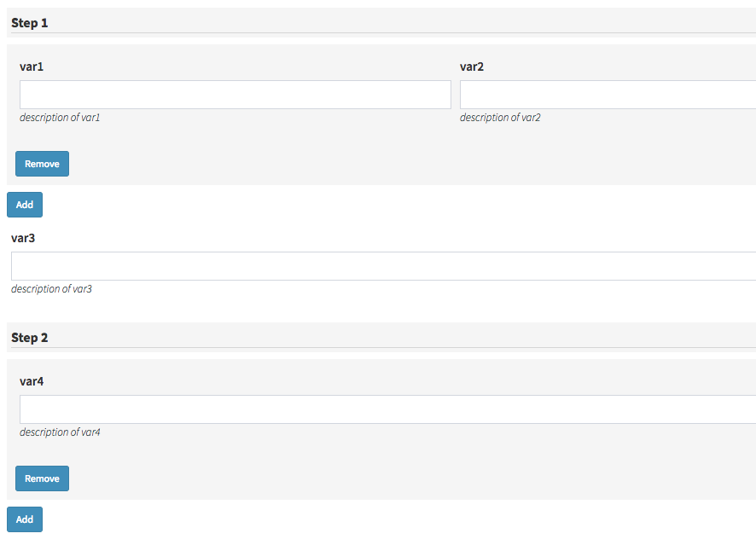
Task: Click Remove button in Step 2
Action: [42, 478]
